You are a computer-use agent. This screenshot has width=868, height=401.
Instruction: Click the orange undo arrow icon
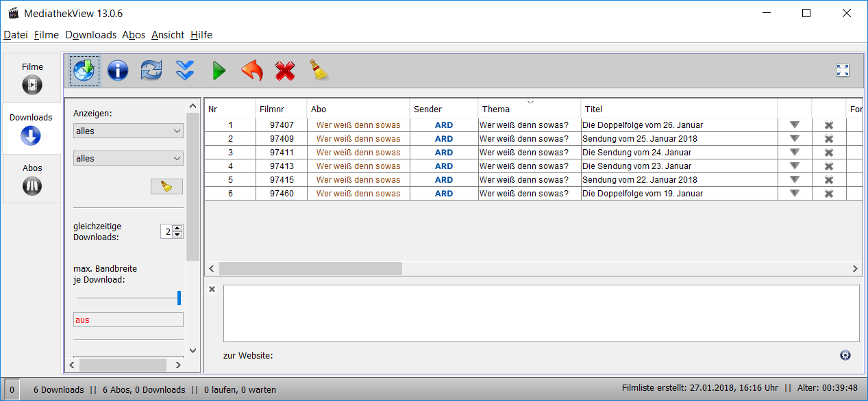point(252,70)
